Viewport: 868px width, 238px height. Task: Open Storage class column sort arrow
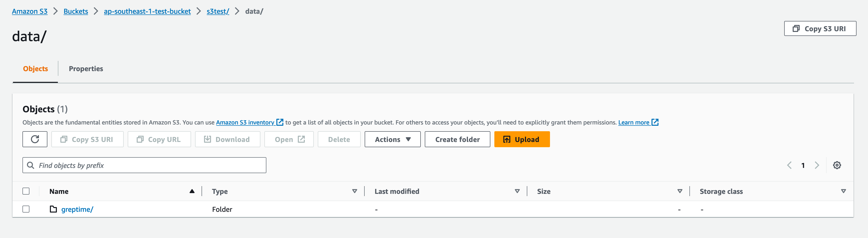tap(843, 191)
